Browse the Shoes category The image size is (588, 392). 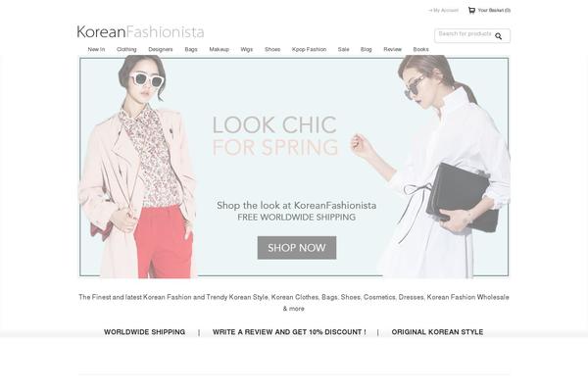(272, 49)
